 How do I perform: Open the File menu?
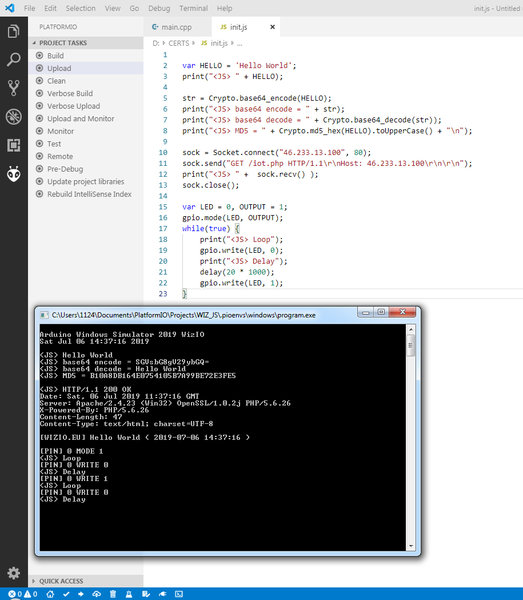(29, 8)
